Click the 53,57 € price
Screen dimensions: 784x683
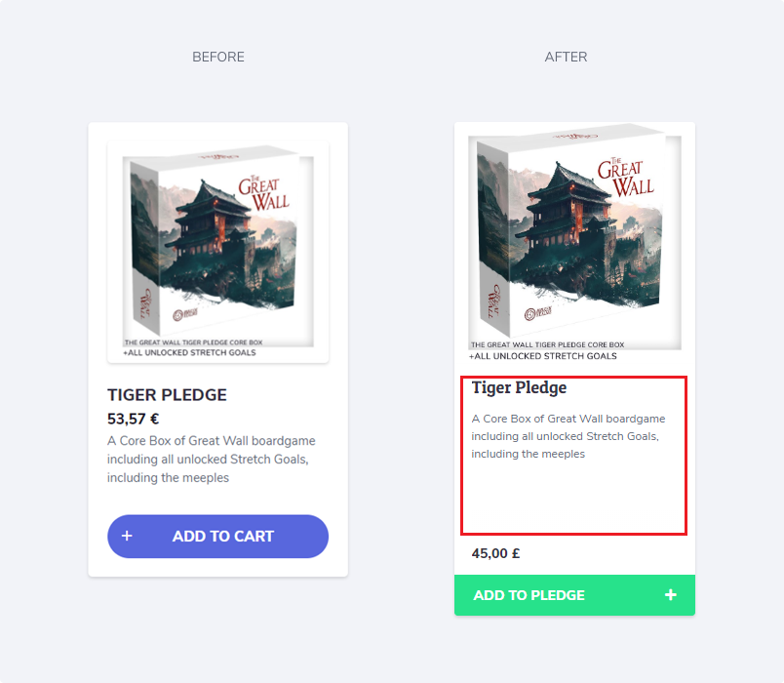tap(133, 419)
